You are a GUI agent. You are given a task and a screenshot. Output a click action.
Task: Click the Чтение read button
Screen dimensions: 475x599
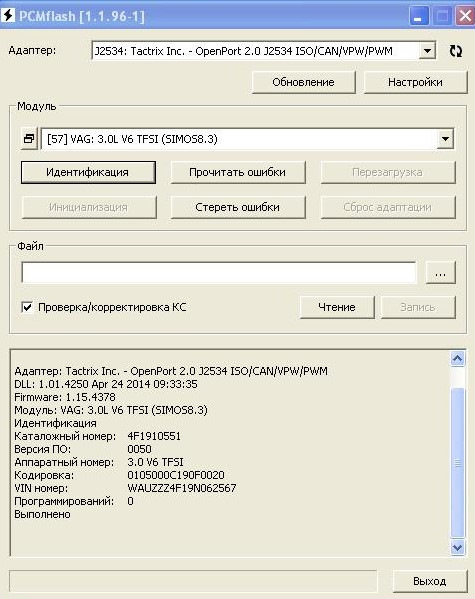tap(337, 307)
